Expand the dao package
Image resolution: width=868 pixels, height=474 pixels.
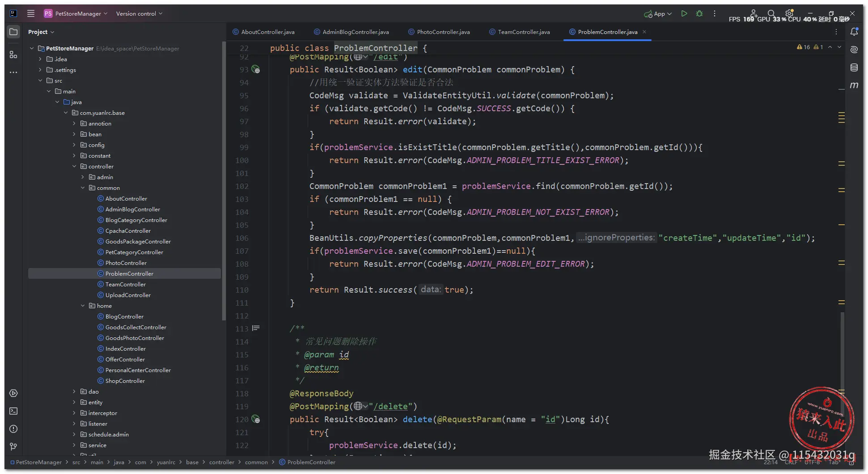[74, 391]
